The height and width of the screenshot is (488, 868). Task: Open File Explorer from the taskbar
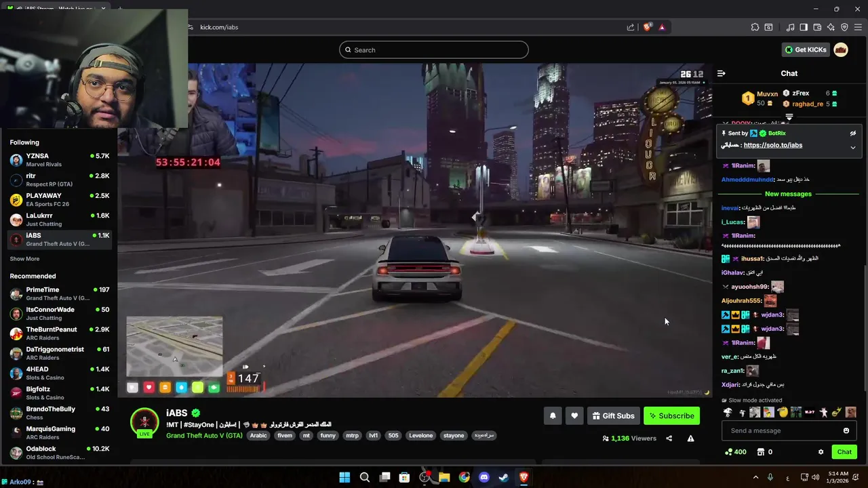point(444,477)
